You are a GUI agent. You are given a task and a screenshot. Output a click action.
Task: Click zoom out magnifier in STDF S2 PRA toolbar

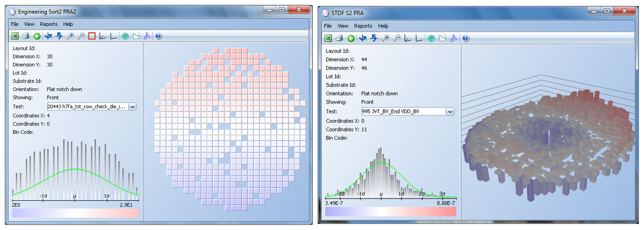point(397,39)
